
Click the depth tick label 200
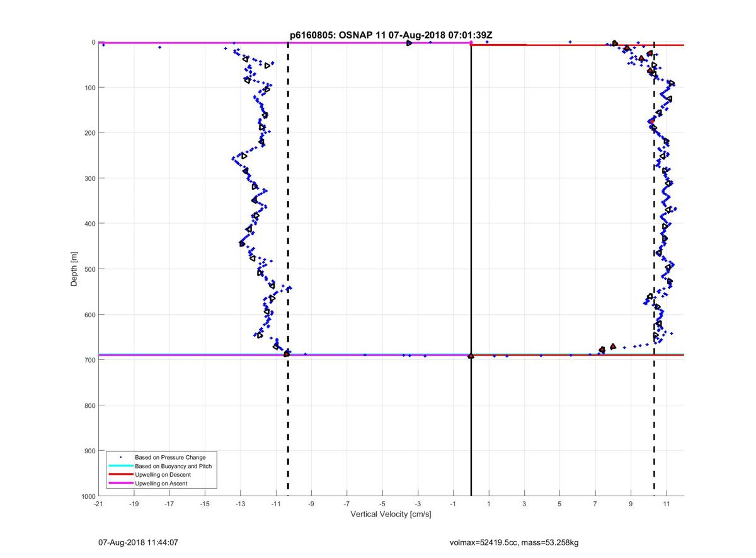89,132
